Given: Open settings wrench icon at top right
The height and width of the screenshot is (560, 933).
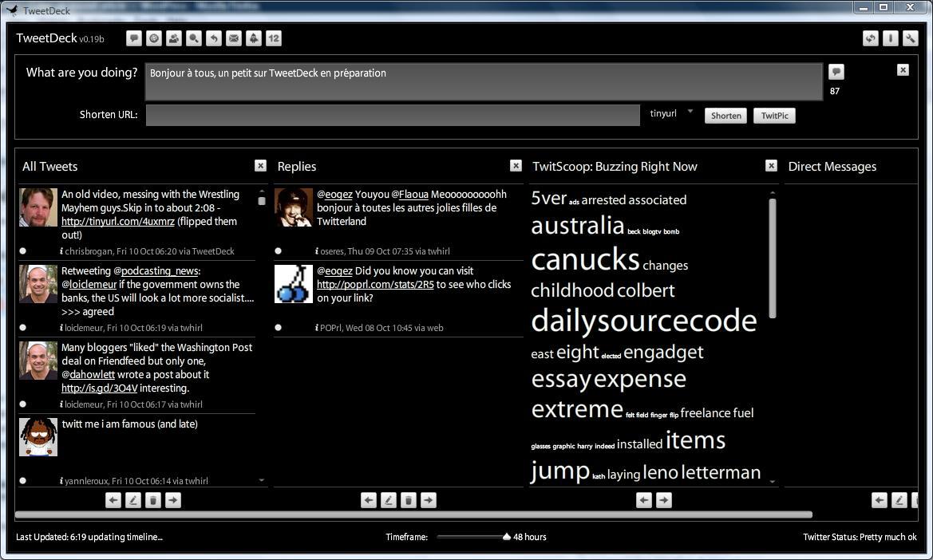Looking at the screenshot, I should 911,38.
